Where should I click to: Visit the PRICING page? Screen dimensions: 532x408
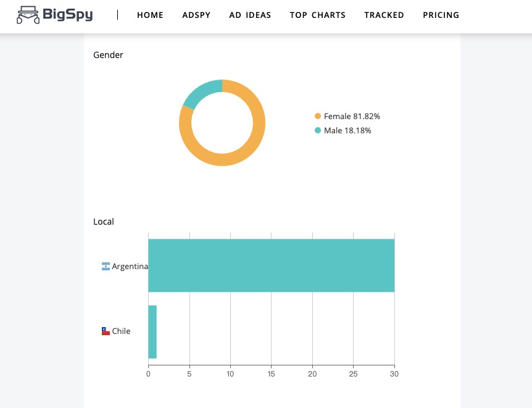pos(441,15)
